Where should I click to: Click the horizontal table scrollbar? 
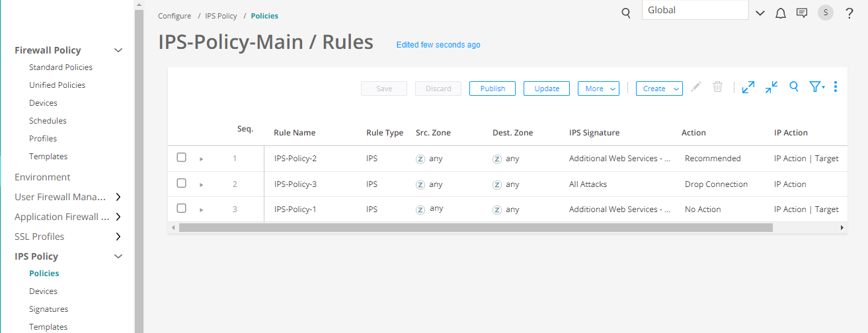[475, 227]
